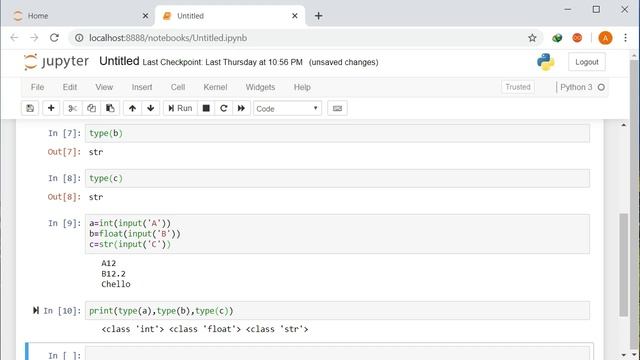
Task: Open the View menu
Action: 104,87
